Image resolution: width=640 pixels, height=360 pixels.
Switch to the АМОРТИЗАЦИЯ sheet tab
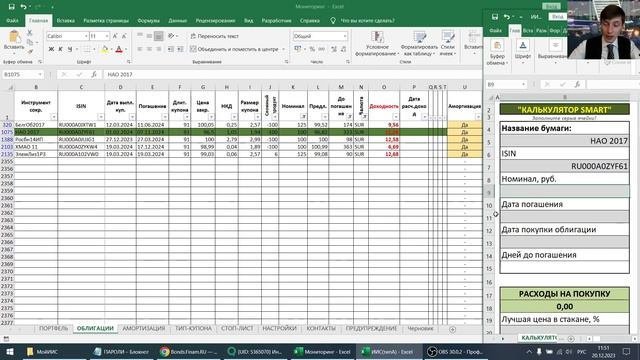point(144,329)
